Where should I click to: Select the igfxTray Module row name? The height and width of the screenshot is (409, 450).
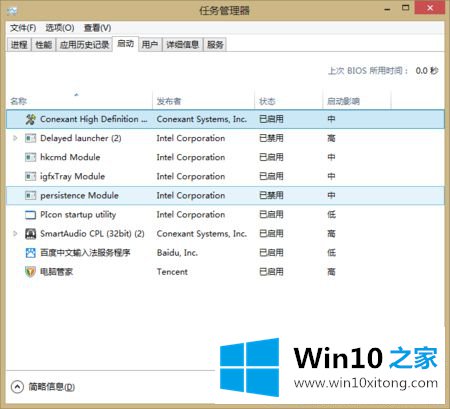(72, 176)
